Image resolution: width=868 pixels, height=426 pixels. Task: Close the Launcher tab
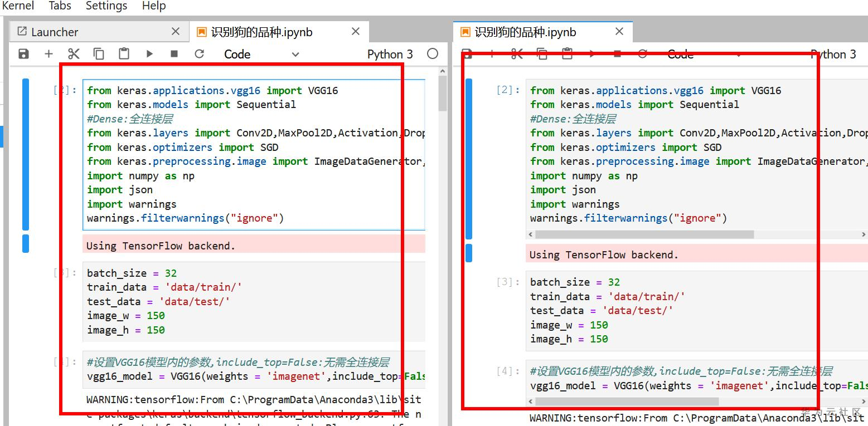176,32
